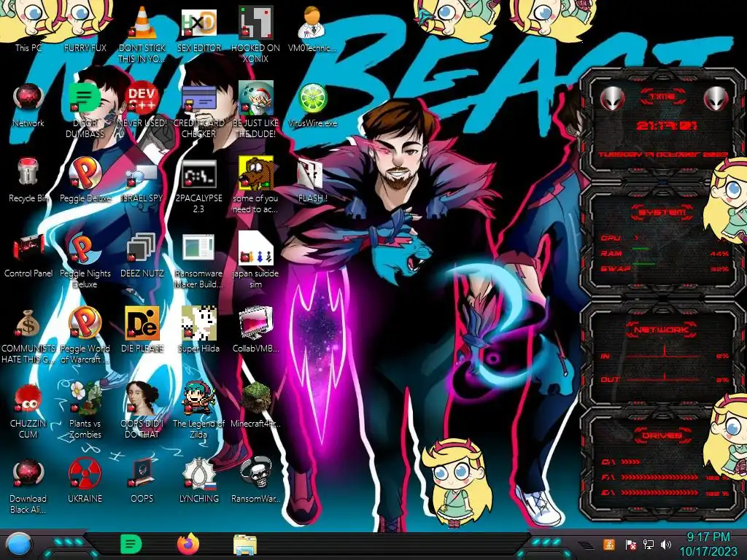Open the VM0Technic... desktop shortcut
The height and width of the screenshot is (560, 747).
pos(312,28)
